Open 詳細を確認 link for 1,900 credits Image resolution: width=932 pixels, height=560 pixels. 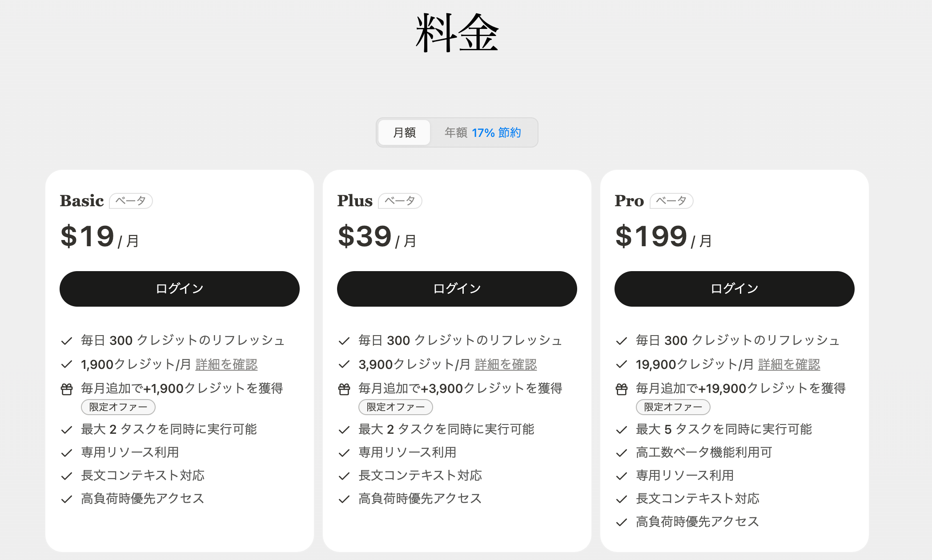[227, 364]
